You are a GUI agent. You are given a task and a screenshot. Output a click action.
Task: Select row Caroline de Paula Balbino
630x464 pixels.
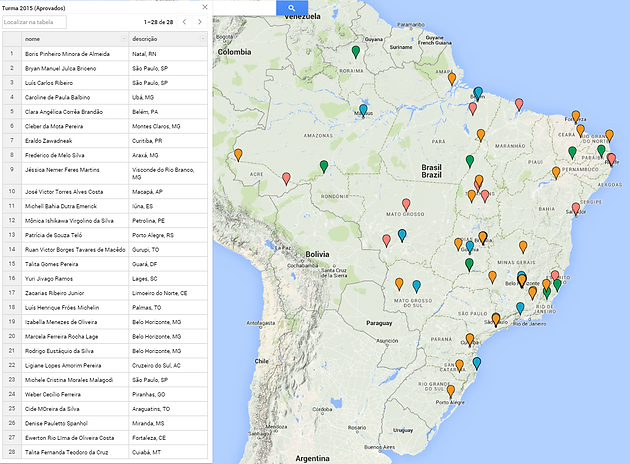[105, 97]
